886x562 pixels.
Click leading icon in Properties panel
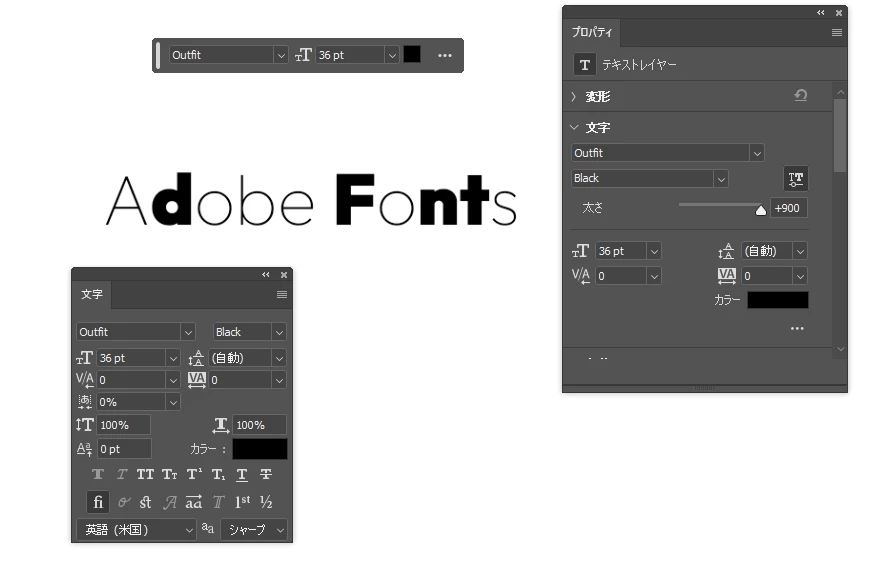[726, 251]
